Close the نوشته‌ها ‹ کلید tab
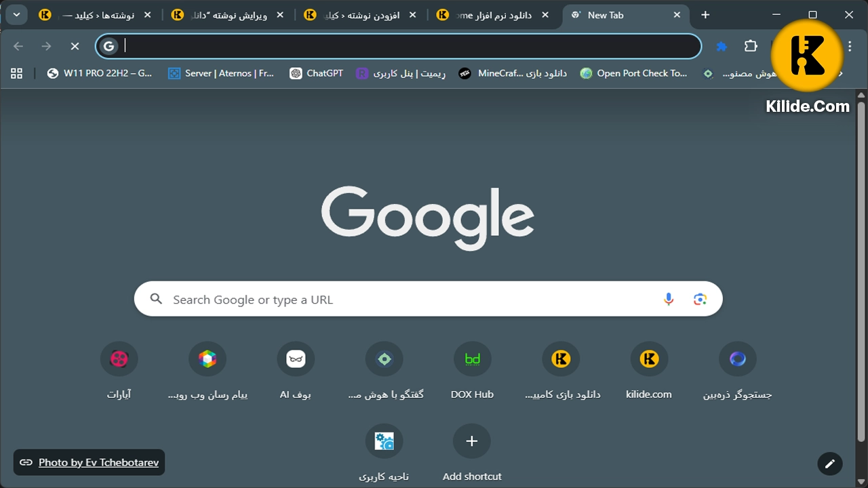Image resolution: width=868 pixels, height=488 pixels. point(147,15)
